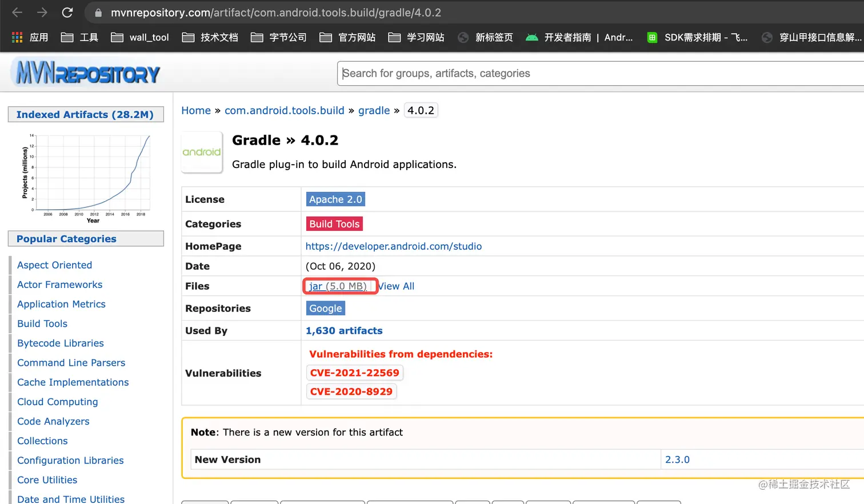Open com.android.tools.build breadcrumb link

(285, 110)
